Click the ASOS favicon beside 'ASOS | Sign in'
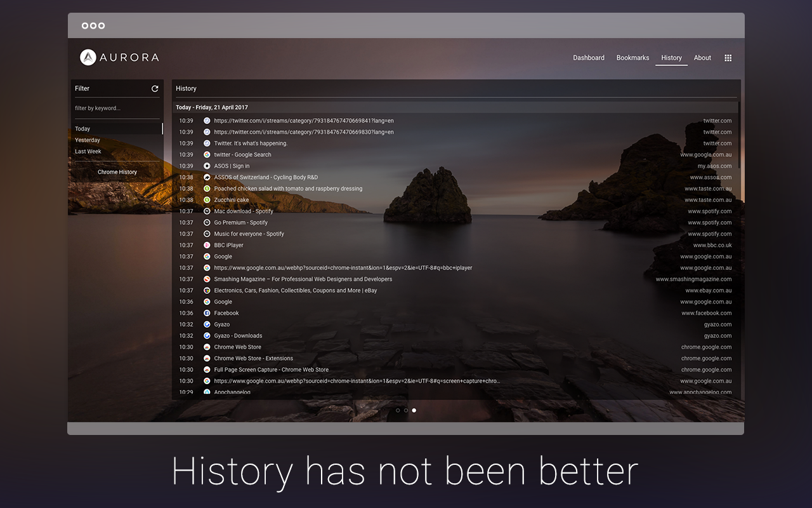The height and width of the screenshot is (508, 812). tap(206, 166)
